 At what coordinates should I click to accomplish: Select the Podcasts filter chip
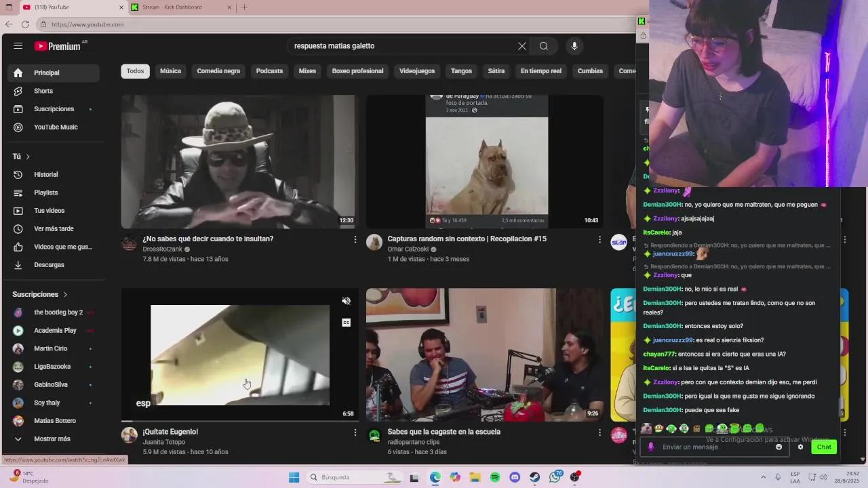[x=269, y=71]
